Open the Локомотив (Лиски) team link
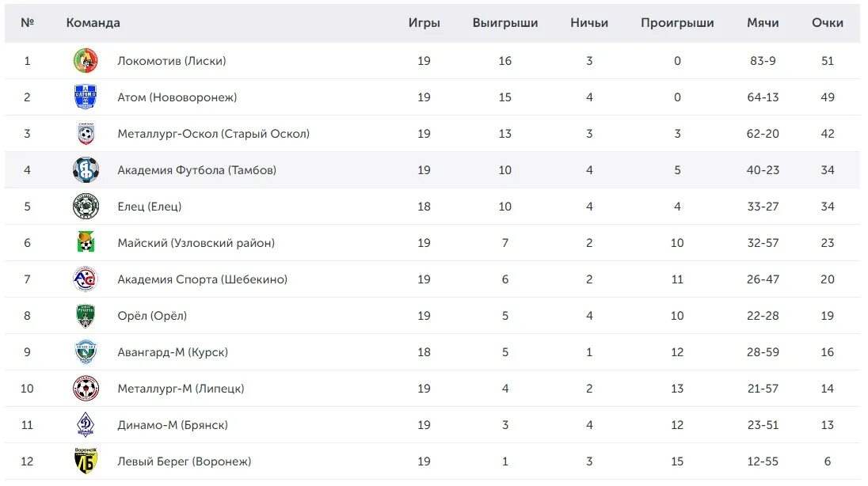The width and height of the screenshot is (868, 486). tap(172, 61)
